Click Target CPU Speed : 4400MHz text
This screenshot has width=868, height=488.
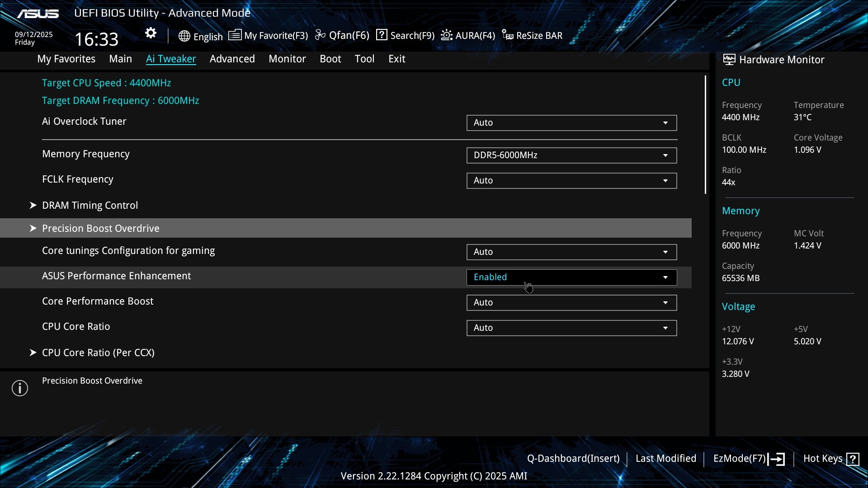tap(107, 83)
